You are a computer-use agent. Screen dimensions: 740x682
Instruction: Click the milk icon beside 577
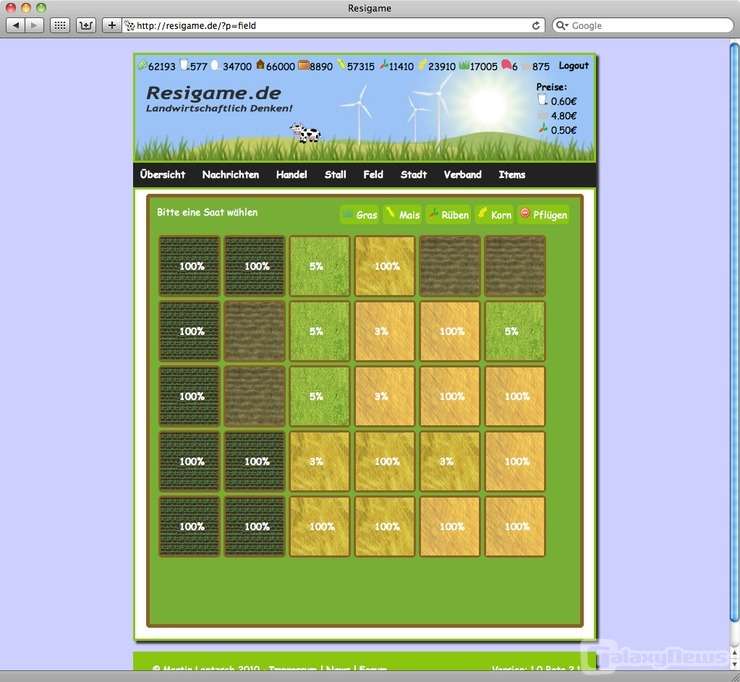point(184,65)
